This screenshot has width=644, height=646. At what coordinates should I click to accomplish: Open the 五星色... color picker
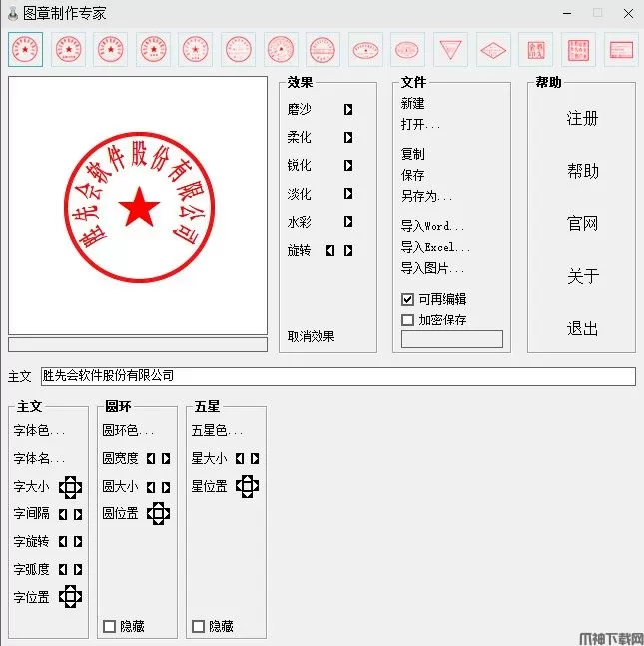pyautogui.click(x=217, y=431)
